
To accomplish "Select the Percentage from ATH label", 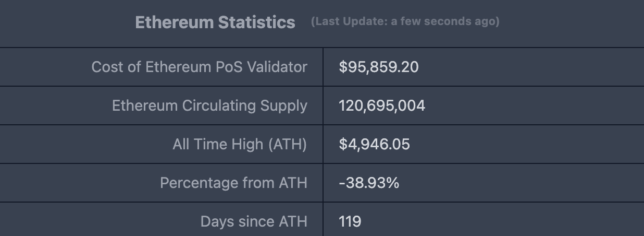I will tap(233, 183).
